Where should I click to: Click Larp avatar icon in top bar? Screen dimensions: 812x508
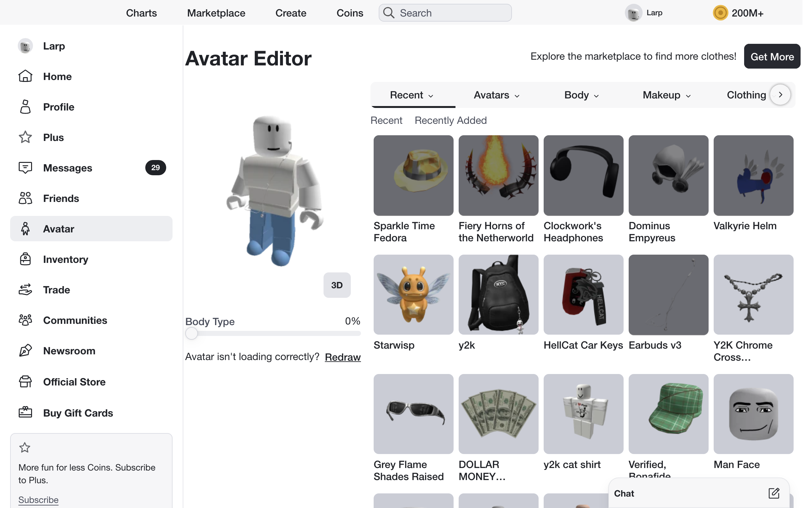point(633,13)
